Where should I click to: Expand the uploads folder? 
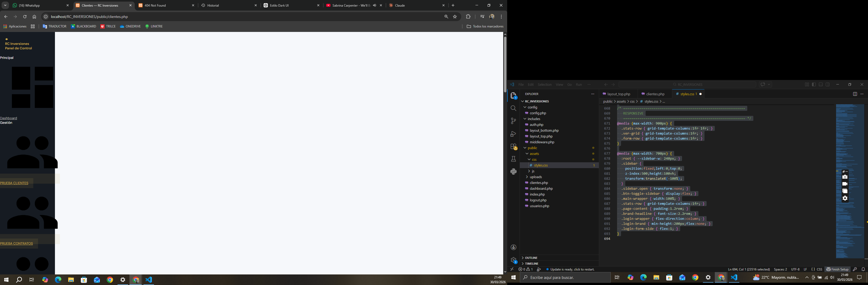pyautogui.click(x=535, y=177)
